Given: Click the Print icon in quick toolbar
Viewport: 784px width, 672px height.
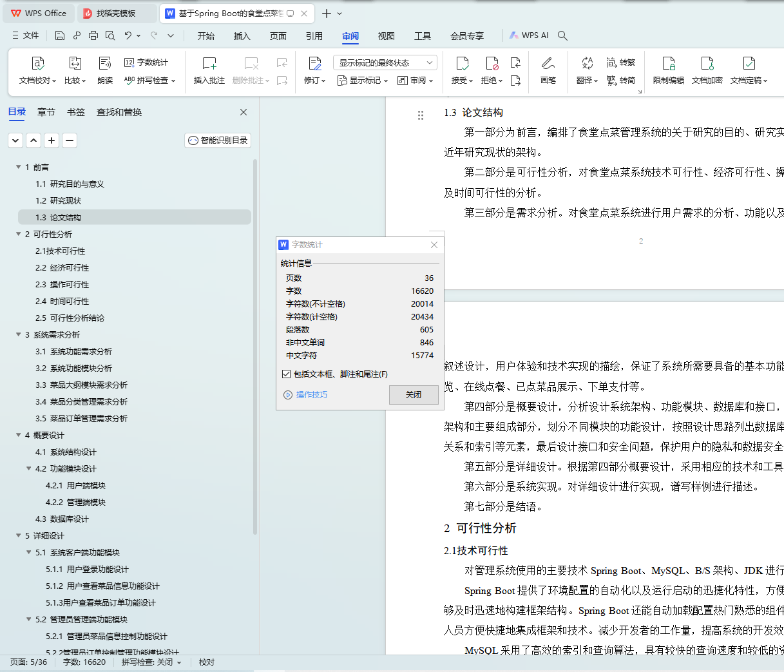Looking at the screenshot, I should click(x=93, y=35).
